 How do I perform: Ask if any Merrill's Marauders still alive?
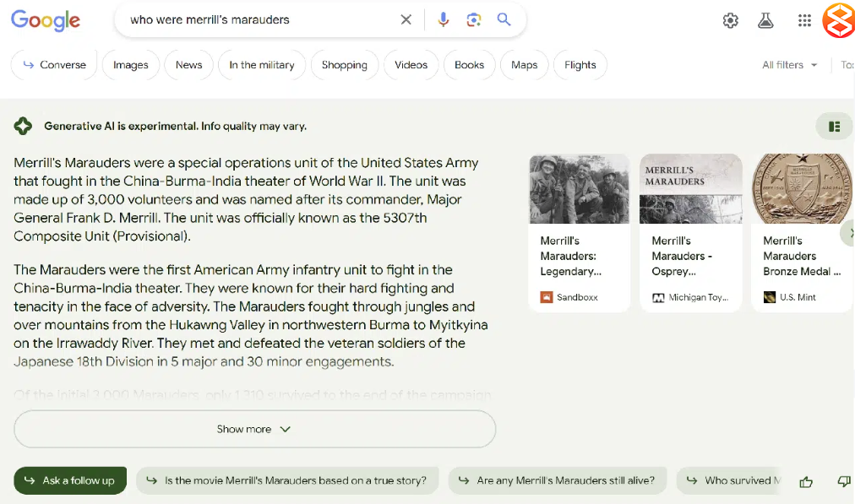pyautogui.click(x=558, y=480)
